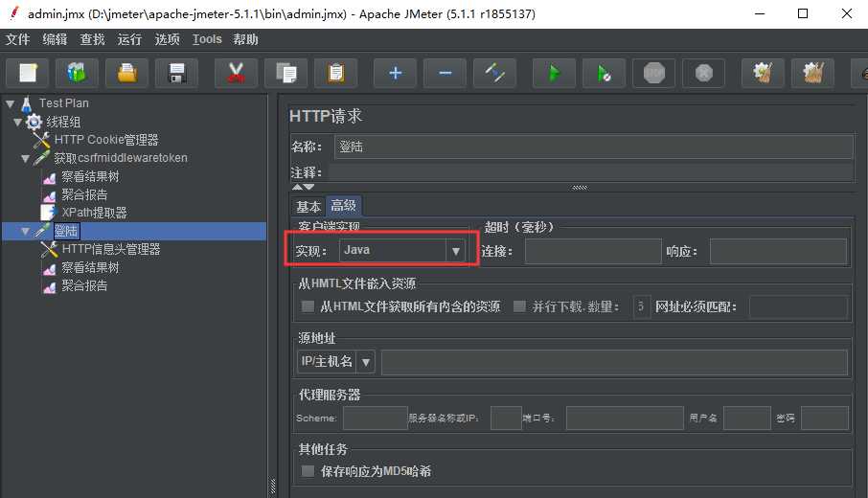Viewport: 868px width, 498px height.
Task: Expand all nodes with plus icon
Action: pos(396,73)
